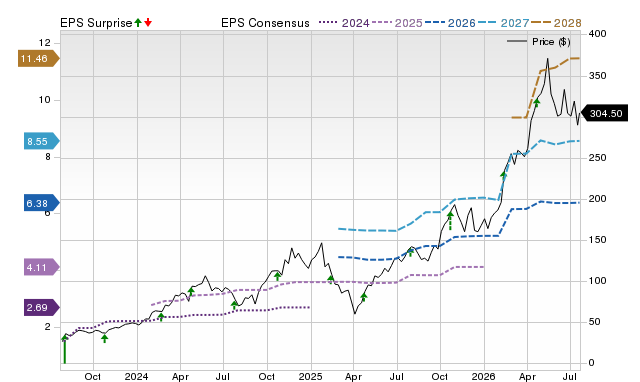Toggle the 2025 EPS consensus legend entry
Screen dimensions: 640x382
(397, 23)
